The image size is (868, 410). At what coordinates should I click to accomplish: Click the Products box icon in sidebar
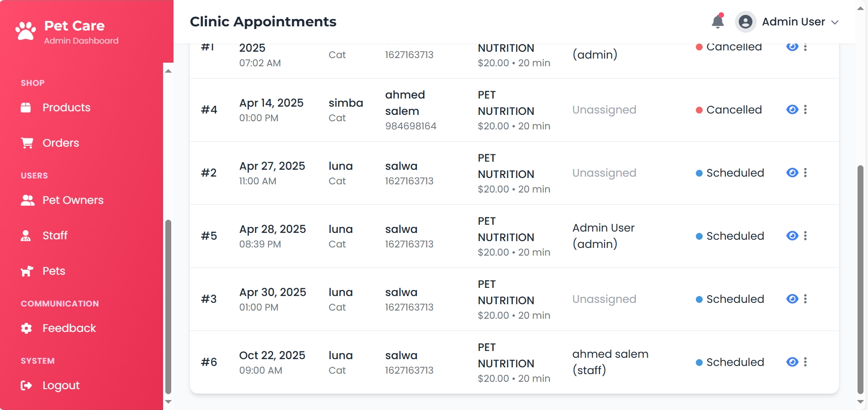[26, 108]
